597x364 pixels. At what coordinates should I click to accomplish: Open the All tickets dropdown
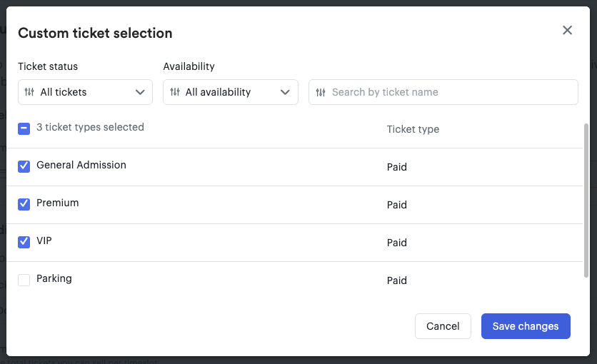[85, 92]
